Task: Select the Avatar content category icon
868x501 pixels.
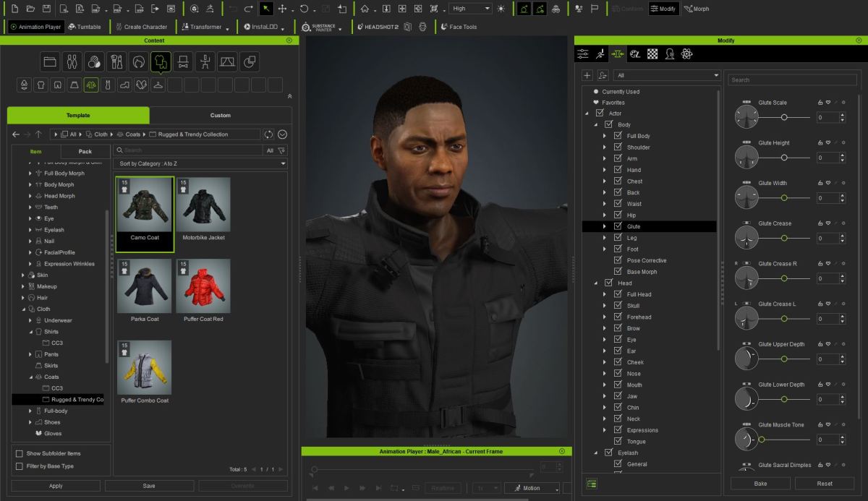Action: (71, 61)
